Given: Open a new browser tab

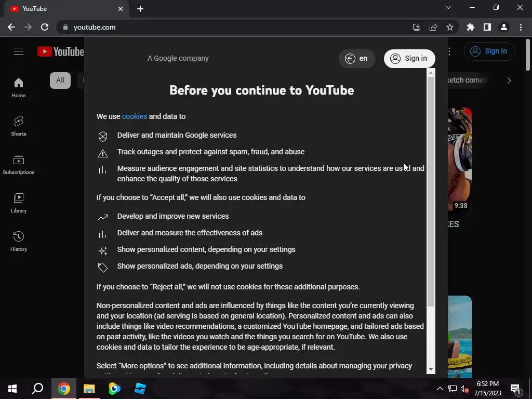Looking at the screenshot, I should pyautogui.click(x=140, y=9).
